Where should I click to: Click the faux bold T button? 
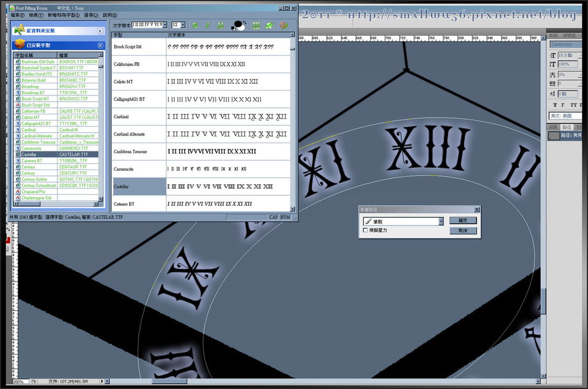tap(555, 105)
